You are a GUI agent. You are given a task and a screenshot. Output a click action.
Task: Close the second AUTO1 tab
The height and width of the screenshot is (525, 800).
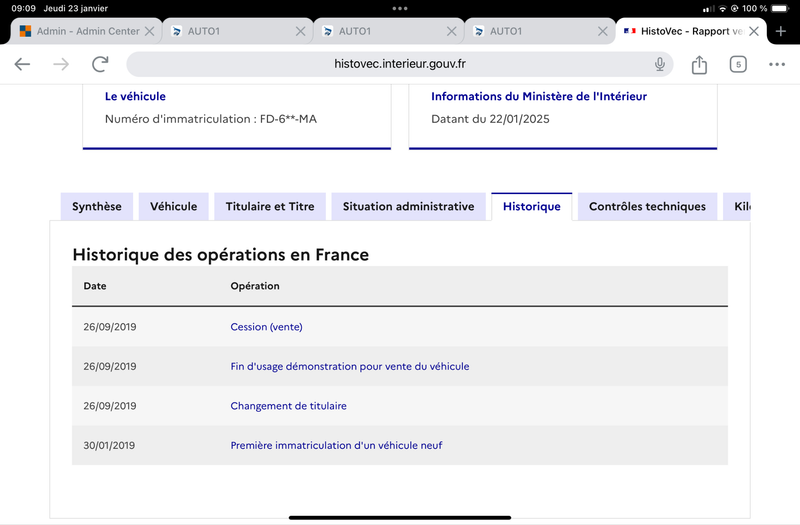[x=452, y=31]
